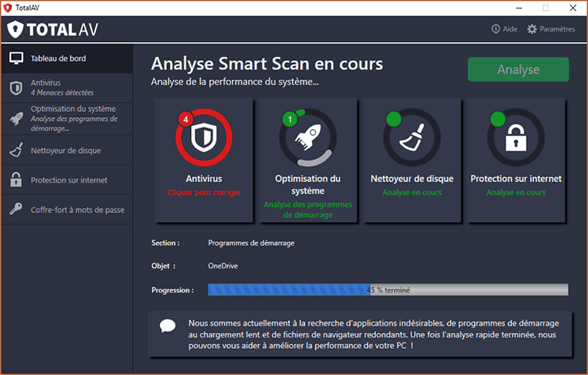This screenshot has height=375, width=588.
Task: Click Analyse des programmes de démarrage card status
Action: [x=308, y=209]
